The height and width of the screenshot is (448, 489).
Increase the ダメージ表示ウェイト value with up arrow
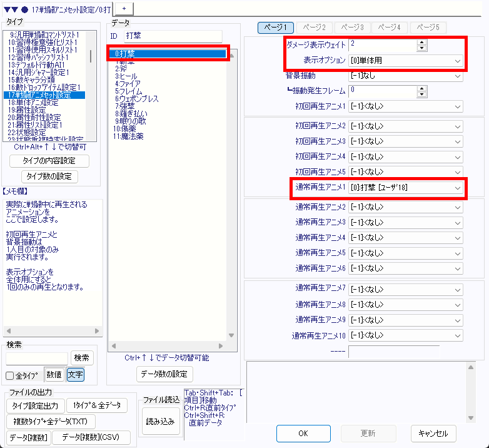click(x=421, y=41)
